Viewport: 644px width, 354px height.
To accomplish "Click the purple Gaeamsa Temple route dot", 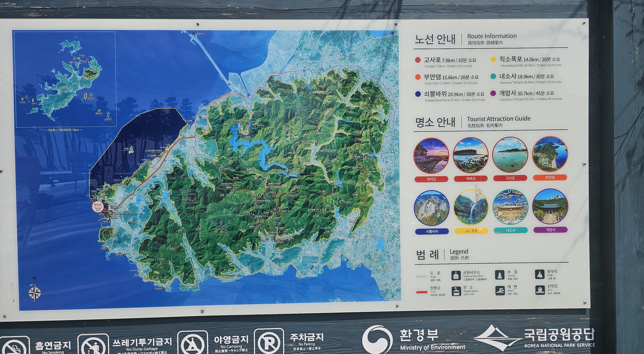I will (493, 93).
